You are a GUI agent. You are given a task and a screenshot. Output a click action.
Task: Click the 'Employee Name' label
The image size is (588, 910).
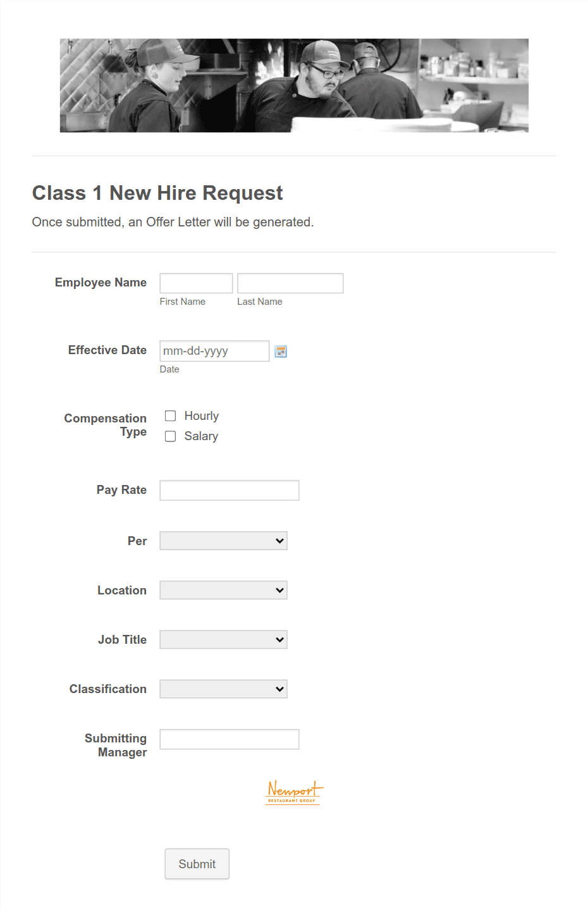pyautogui.click(x=101, y=283)
